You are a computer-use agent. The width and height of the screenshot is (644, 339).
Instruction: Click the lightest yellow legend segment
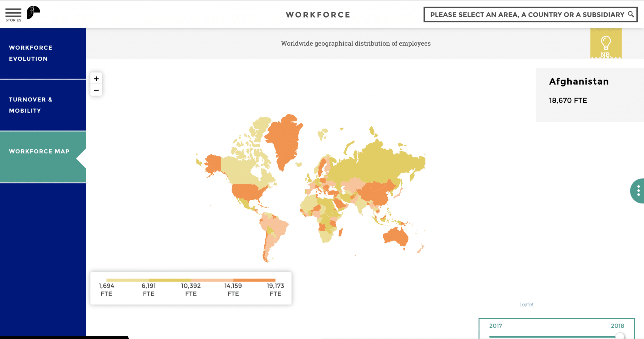point(127,280)
